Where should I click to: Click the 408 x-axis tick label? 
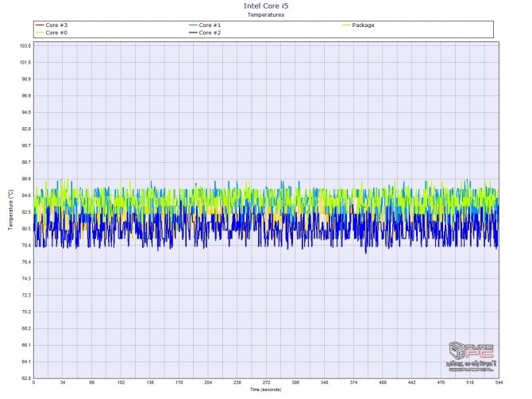tap(383, 382)
